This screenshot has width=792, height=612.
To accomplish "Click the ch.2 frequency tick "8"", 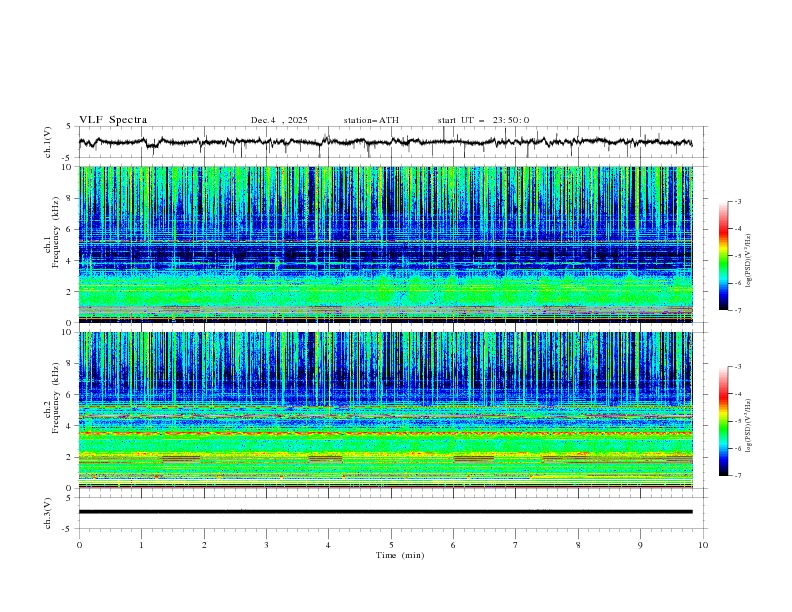I will (71, 364).
